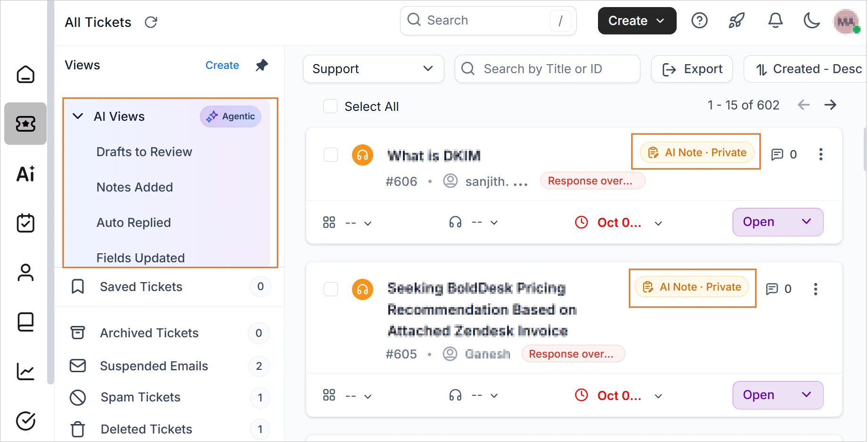Open the Contacts icon in the sidebar
The width and height of the screenshot is (868, 442).
coord(25,273)
